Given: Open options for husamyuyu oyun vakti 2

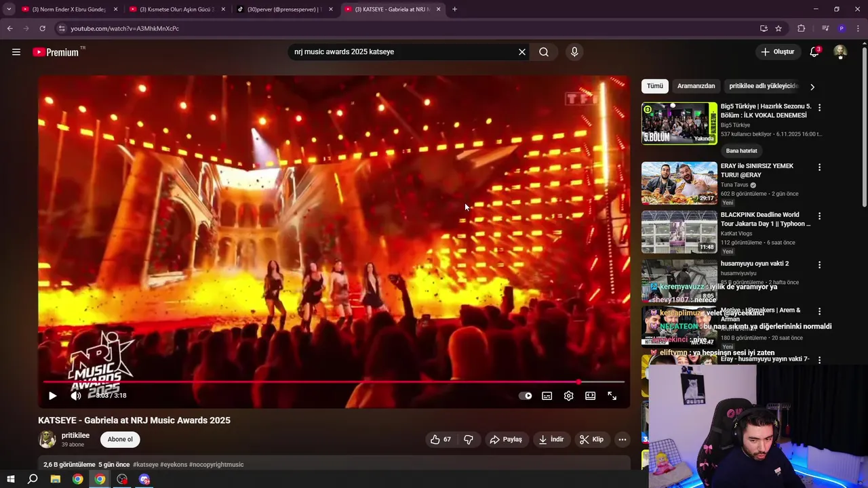Looking at the screenshot, I should 819,265.
